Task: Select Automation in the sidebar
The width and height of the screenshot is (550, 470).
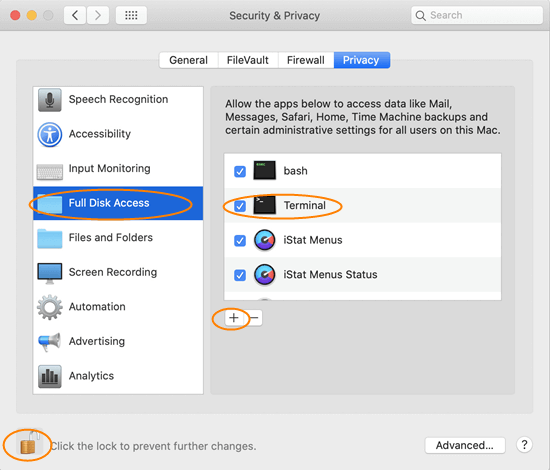Action: 118,307
